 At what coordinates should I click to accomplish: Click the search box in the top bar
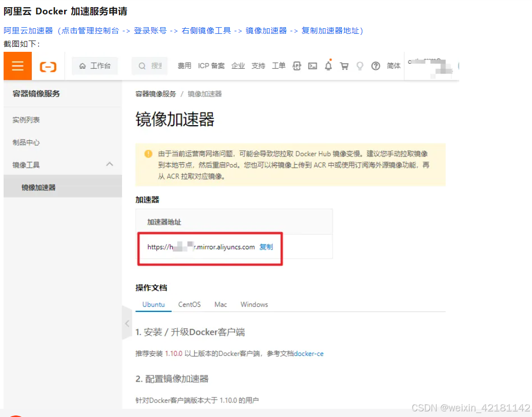pyautogui.click(x=150, y=66)
